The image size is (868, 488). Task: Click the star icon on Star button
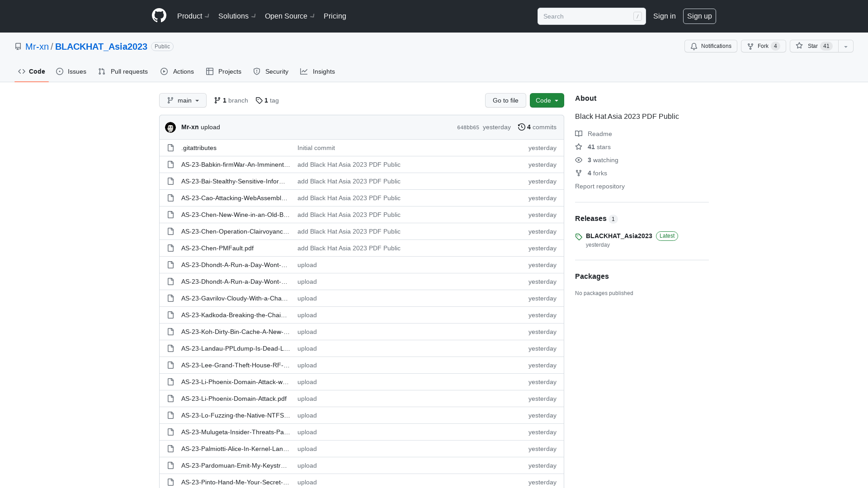799,46
